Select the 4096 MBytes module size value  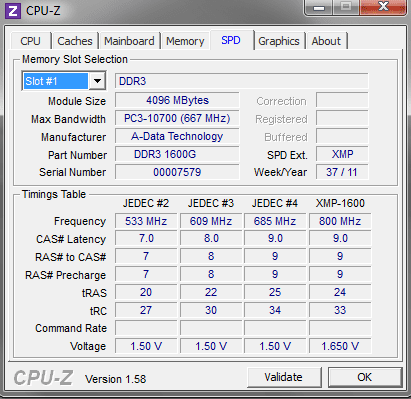click(177, 100)
